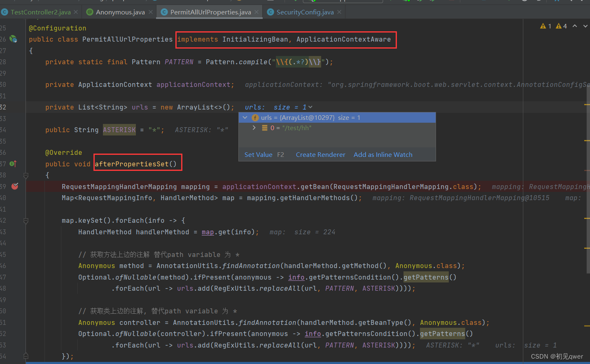This screenshot has height=364, width=590.
Task: Click the underlined info in line 47
Action: 296,278
